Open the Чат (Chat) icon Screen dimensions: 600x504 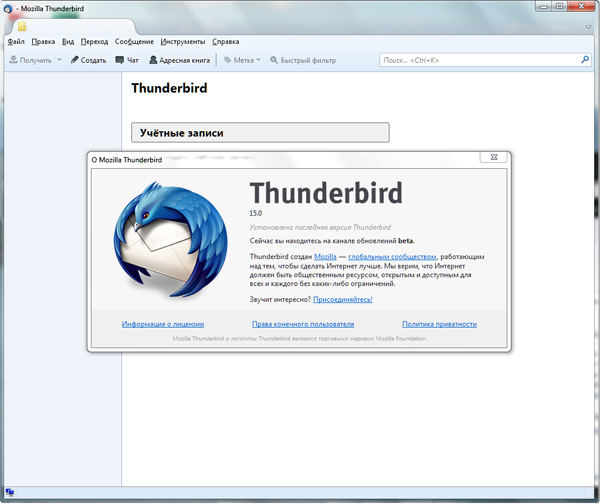(x=120, y=60)
